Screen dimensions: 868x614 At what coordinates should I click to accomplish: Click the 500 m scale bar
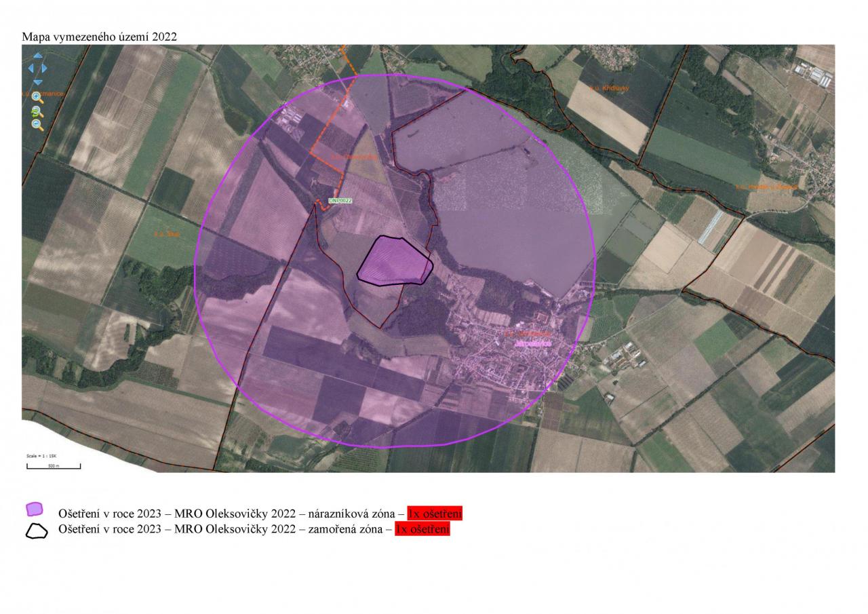pos(54,467)
